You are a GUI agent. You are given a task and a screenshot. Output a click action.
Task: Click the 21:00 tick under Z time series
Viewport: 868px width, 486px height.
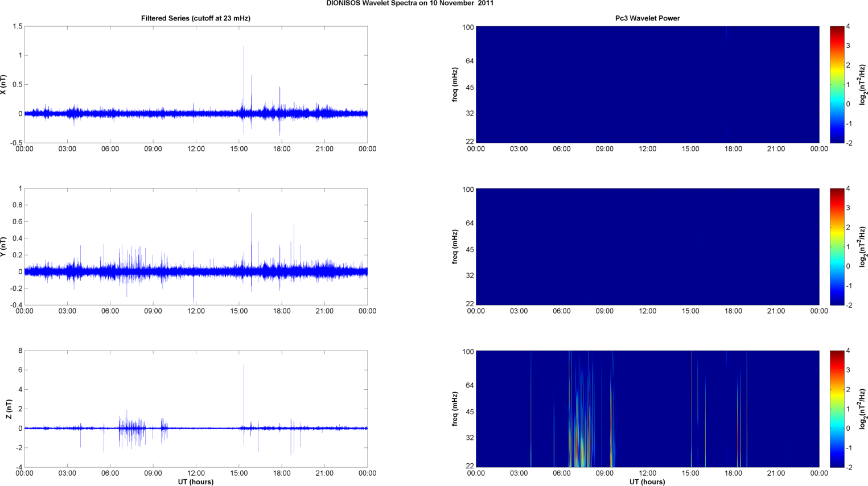pos(324,473)
